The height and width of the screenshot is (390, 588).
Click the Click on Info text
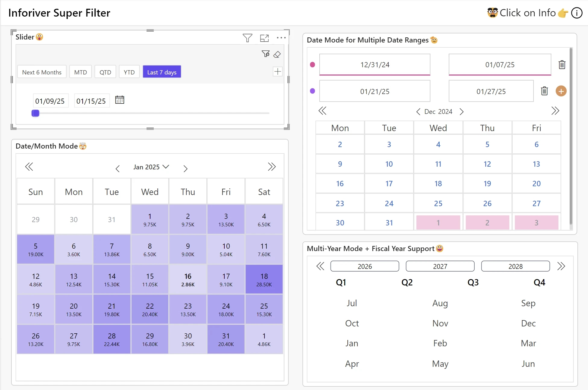528,13
